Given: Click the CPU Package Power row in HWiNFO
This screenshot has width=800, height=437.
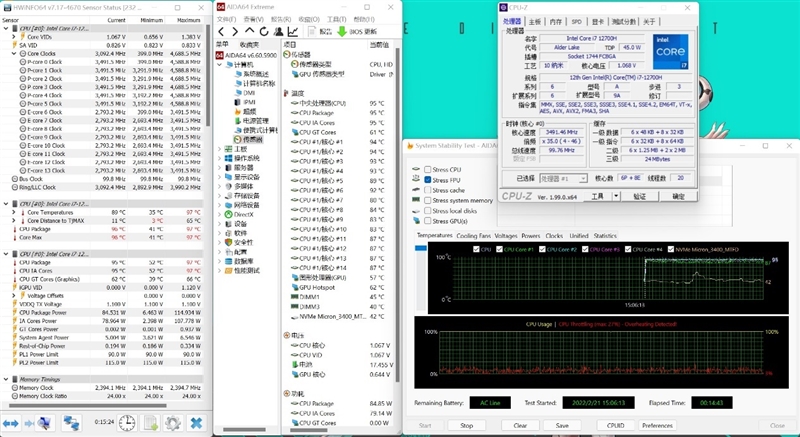Looking at the screenshot, I should coord(103,313).
